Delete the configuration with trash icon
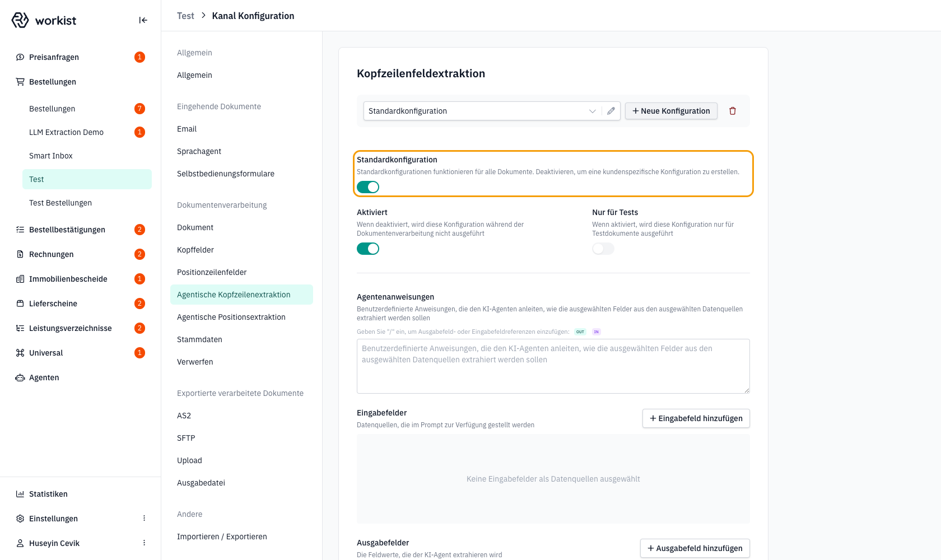Viewport: 941px width, 560px height. click(x=733, y=111)
